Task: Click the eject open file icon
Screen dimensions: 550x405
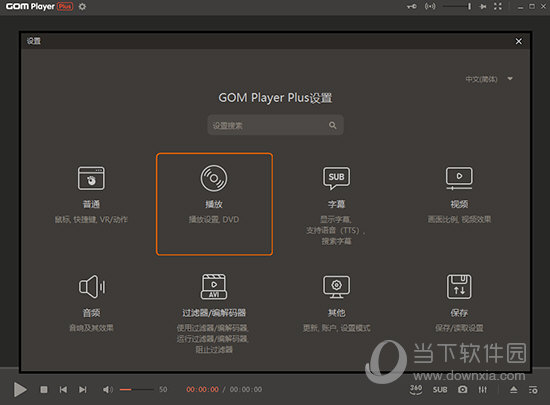Action: tap(514, 390)
